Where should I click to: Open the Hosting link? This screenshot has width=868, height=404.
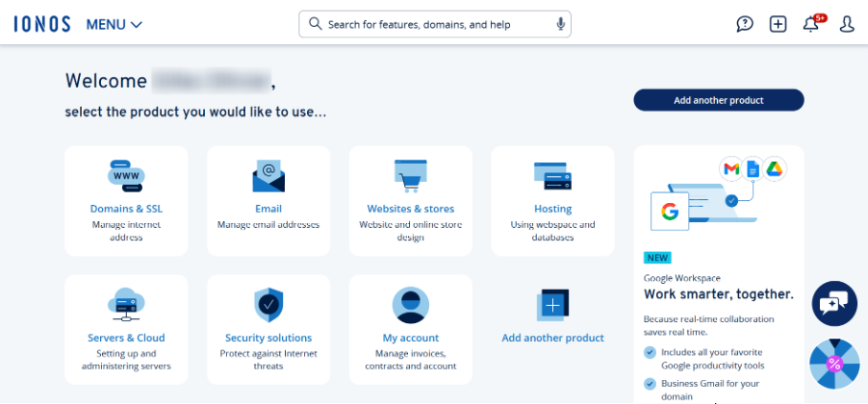552,209
